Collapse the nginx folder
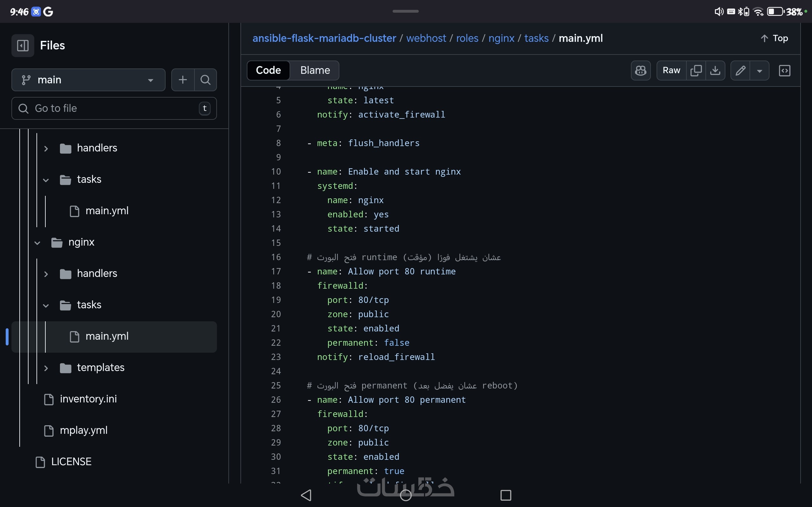 [37, 242]
